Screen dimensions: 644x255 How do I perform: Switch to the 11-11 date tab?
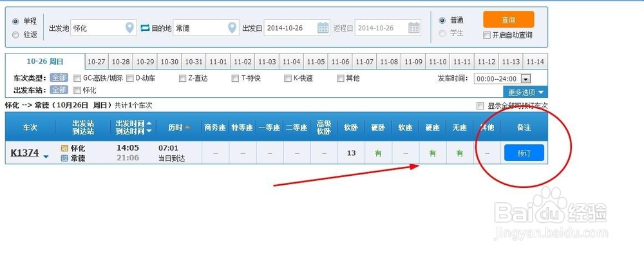tap(462, 62)
